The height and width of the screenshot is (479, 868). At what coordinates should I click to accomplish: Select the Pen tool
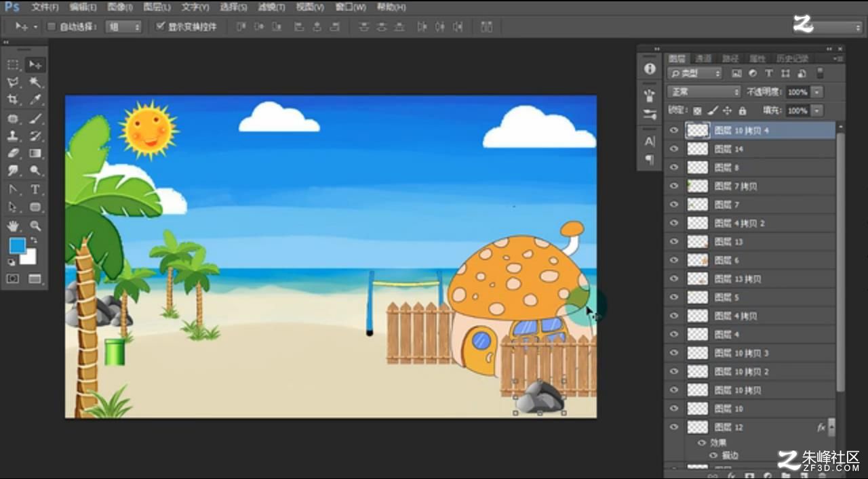coord(13,190)
